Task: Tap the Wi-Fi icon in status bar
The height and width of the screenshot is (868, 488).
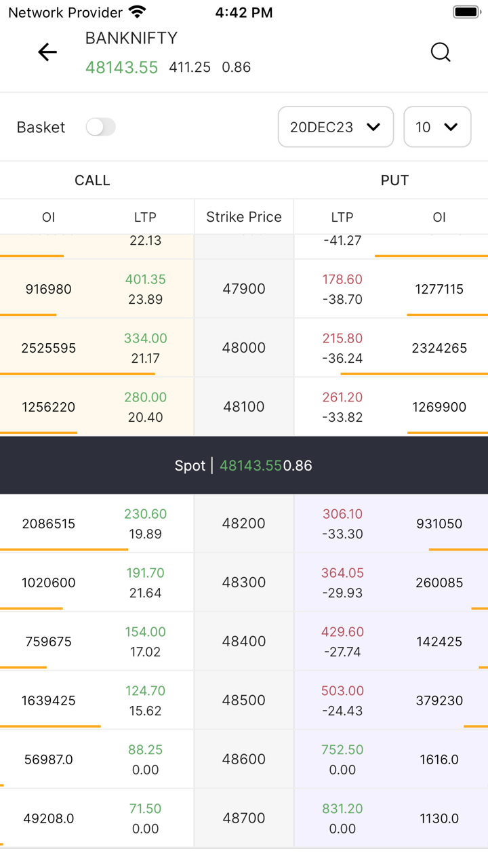Action: 138,12
